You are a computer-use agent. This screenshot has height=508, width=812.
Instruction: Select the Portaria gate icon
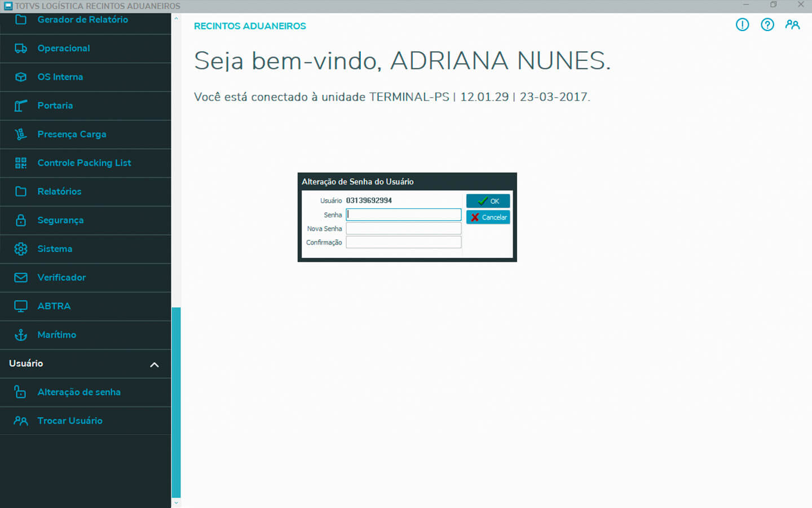click(x=21, y=106)
